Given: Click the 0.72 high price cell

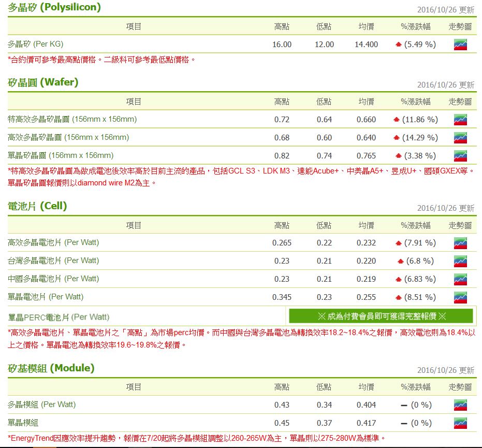Looking at the screenshot, I should [282, 120].
